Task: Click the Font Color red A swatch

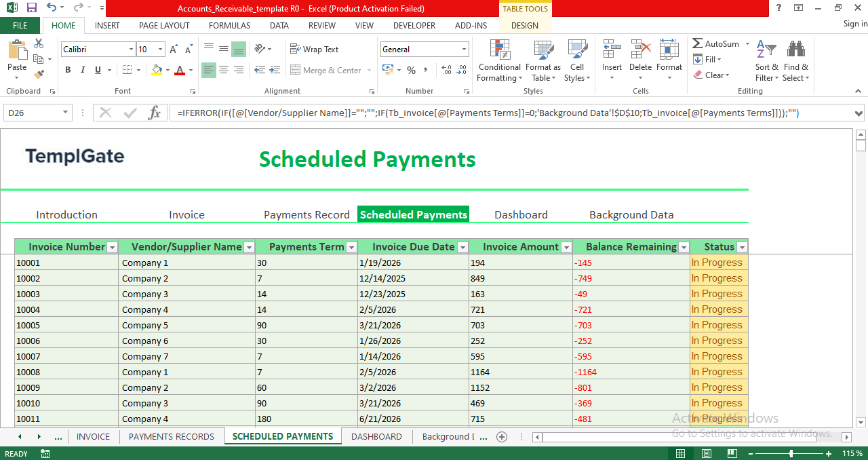Action: click(x=180, y=70)
